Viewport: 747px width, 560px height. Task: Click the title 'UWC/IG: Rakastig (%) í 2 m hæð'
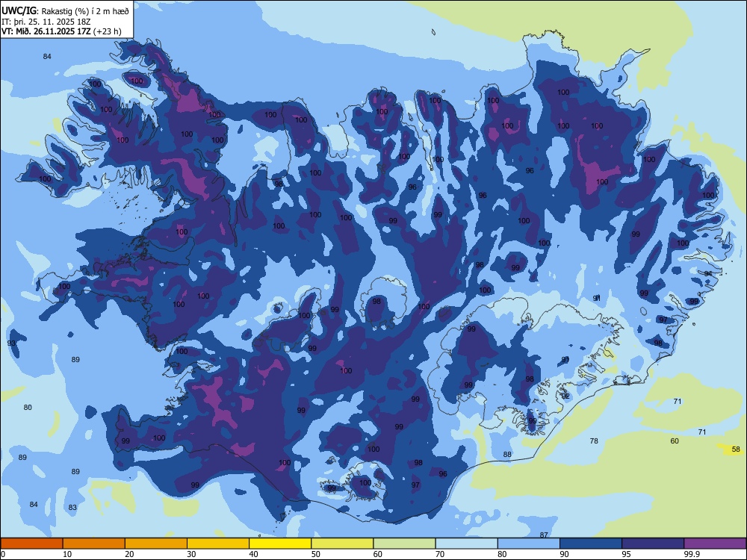click(x=65, y=11)
